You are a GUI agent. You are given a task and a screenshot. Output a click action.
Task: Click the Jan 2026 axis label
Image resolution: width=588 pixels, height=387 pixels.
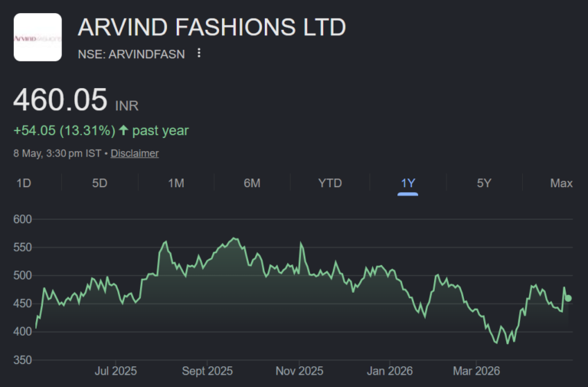[x=390, y=371]
